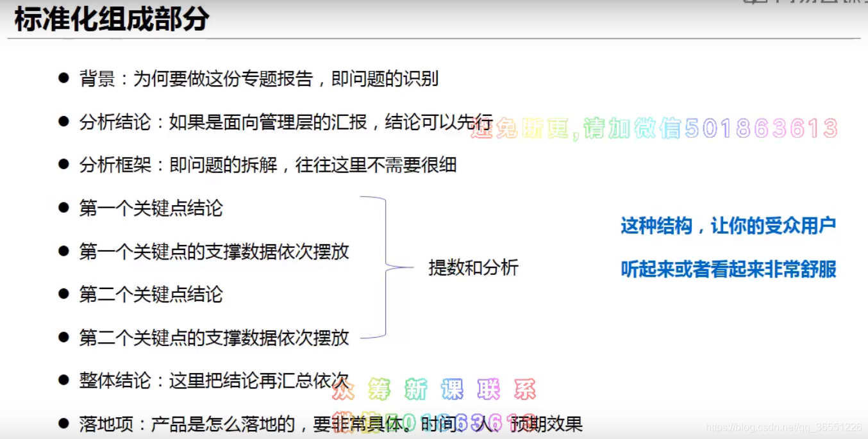
Task: Click the title 标准化组成部分
Action: point(112,19)
